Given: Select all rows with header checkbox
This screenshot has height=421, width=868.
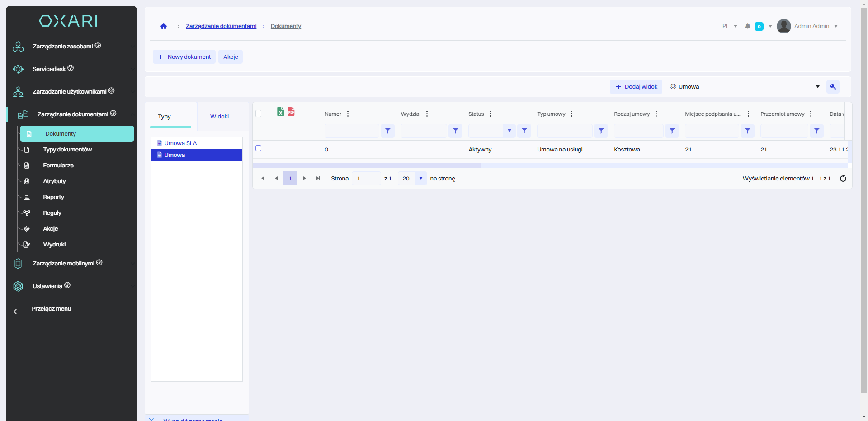Looking at the screenshot, I should coord(259,114).
